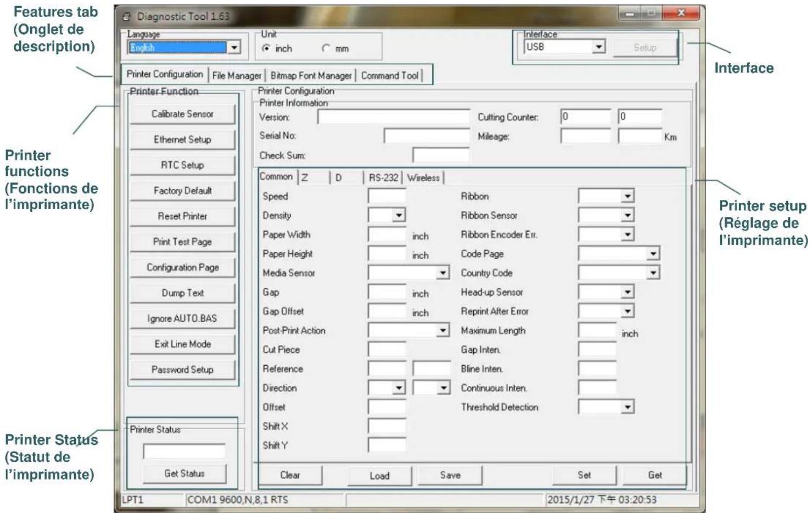Click the Paper Height field
Image resolution: width=812 pixels, height=513 pixels.
[x=387, y=254]
